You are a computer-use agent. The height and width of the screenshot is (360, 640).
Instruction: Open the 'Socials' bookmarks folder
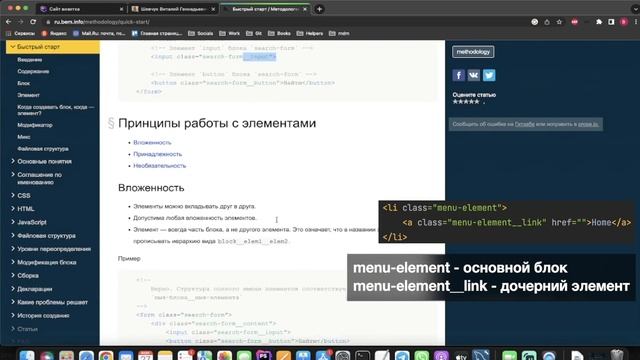[x=201, y=33]
